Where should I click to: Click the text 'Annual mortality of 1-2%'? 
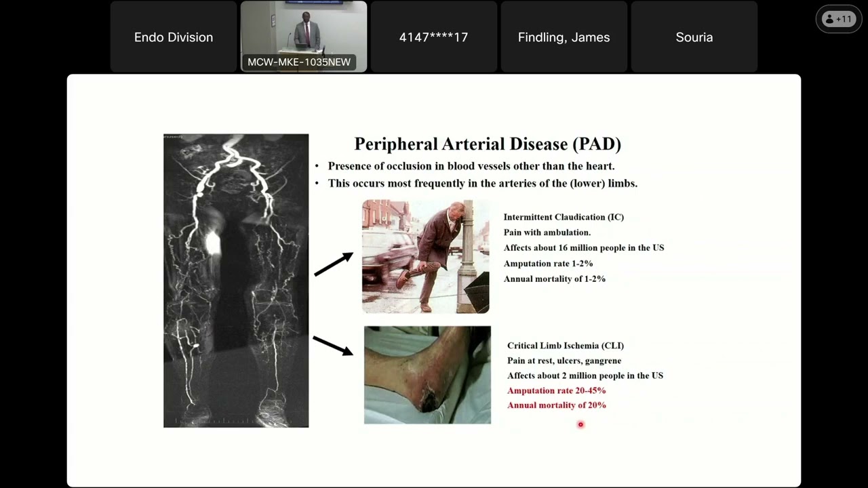click(555, 279)
